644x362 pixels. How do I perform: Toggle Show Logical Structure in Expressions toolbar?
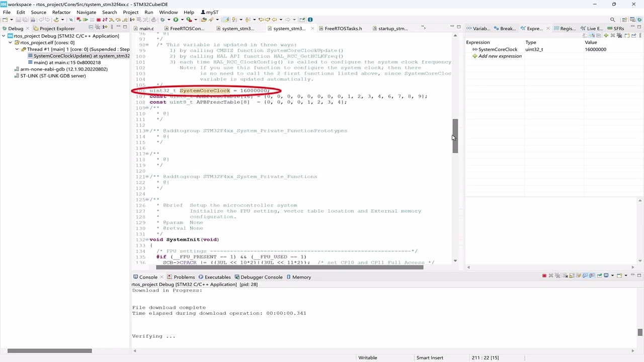coord(592,35)
